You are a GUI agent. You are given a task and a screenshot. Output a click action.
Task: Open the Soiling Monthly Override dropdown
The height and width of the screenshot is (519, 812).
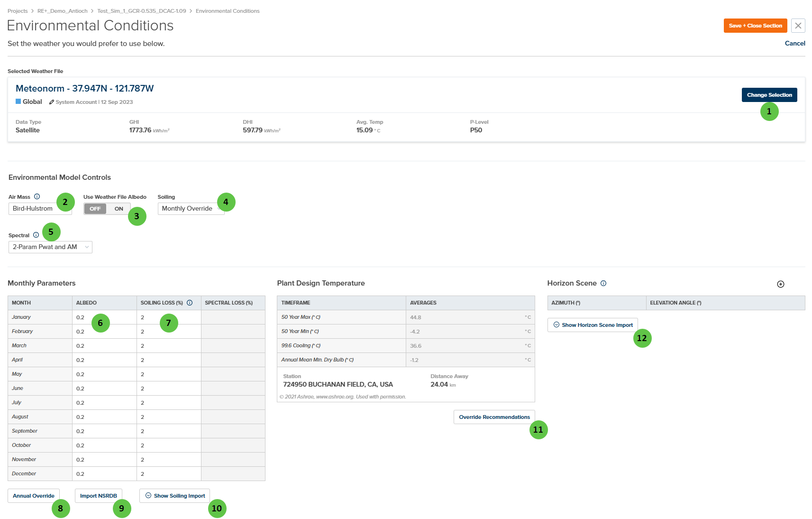coord(191,209)
